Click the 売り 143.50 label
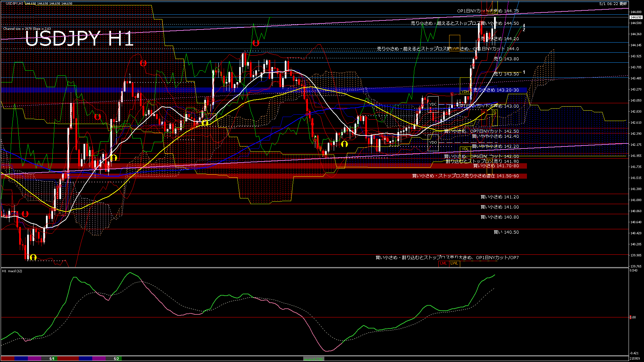 (x=506, y=74)
